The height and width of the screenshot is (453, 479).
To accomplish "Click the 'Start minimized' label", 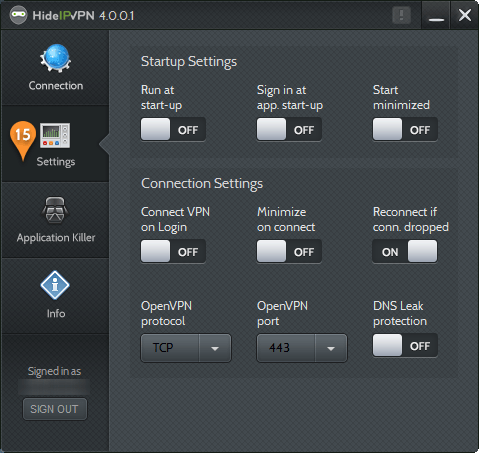I will pos(401,97).
